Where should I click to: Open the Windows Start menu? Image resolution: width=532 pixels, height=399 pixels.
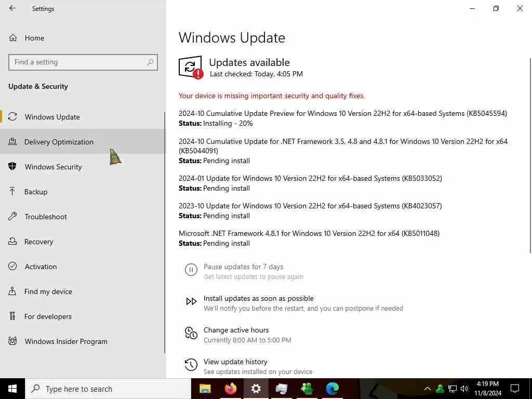click(x=12, y=389)
